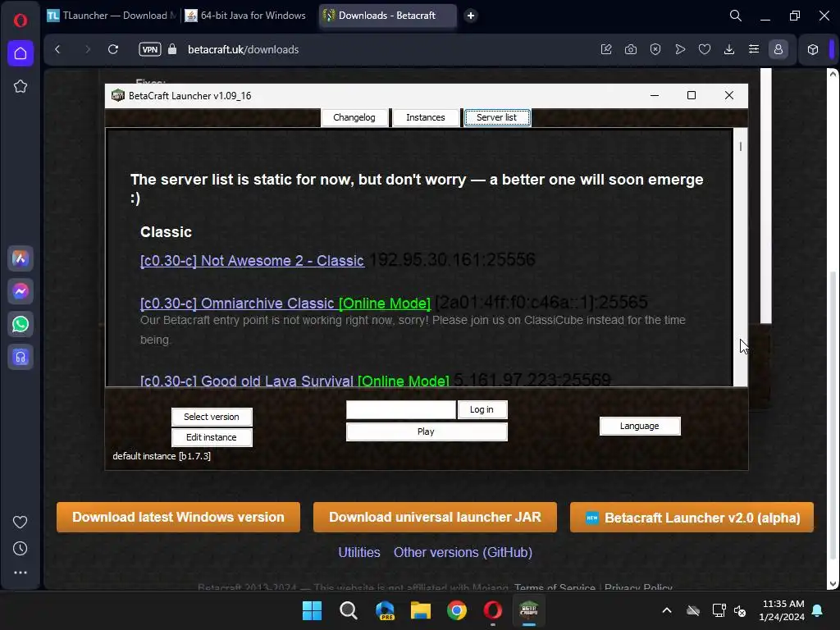Open the sidebar heart pinboards icon

[x=21, y=522]
